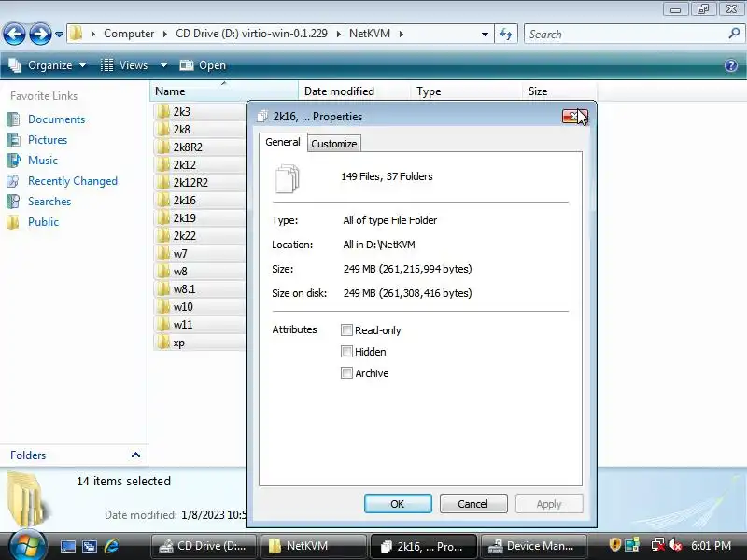
Task: Toggle the Read-only attribute checkbox
Action: [346, 330]
